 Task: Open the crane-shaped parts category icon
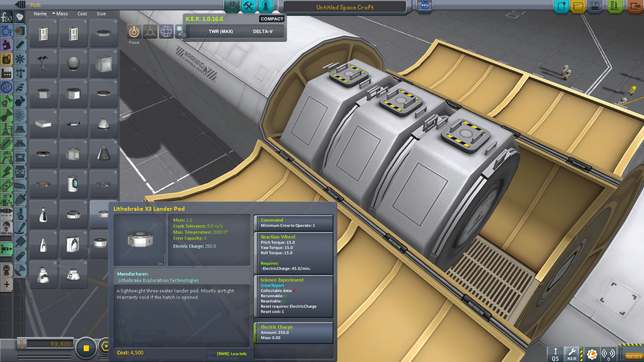[20, 73]
